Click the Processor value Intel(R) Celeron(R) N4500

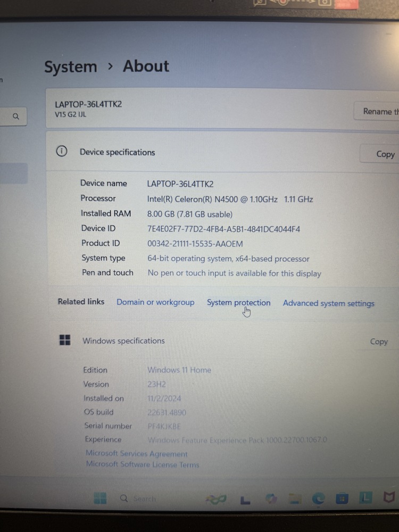click(230, 199)
